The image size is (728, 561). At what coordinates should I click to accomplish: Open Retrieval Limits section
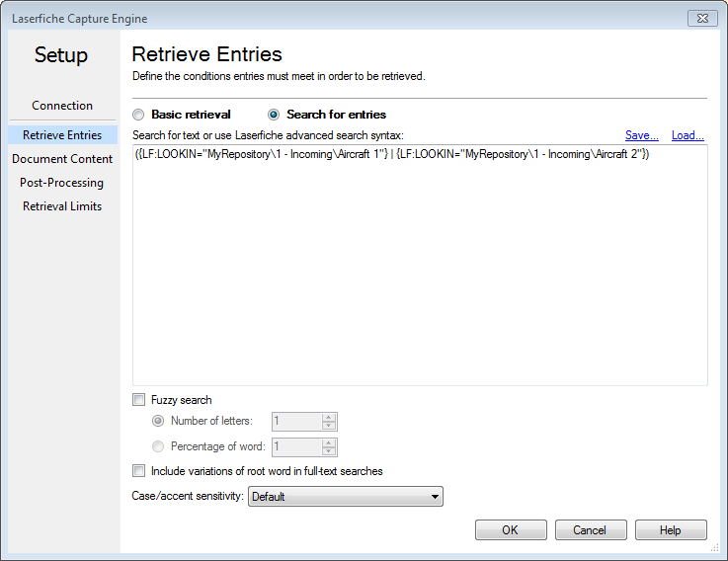[62, 206]
